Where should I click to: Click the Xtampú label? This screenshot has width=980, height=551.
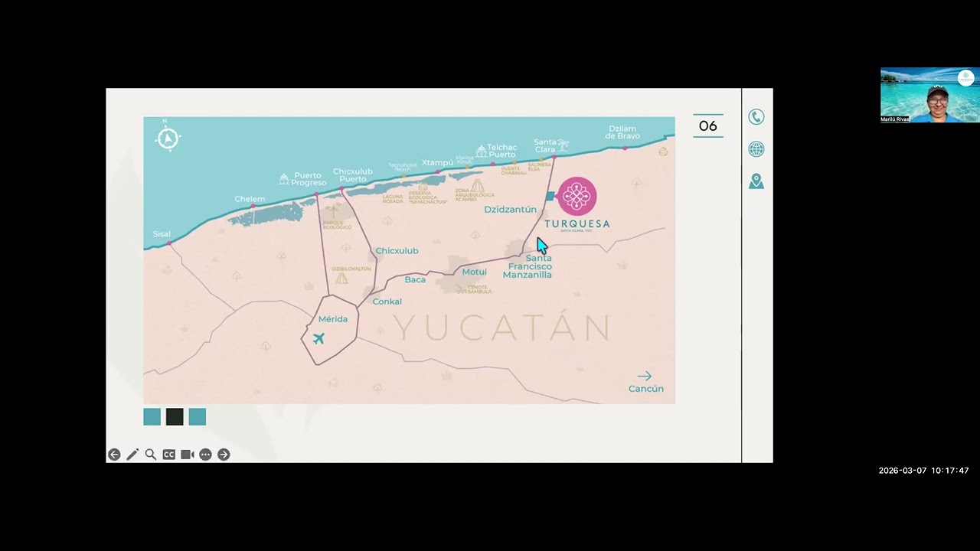pyautogui.click(x=437, y=162)
